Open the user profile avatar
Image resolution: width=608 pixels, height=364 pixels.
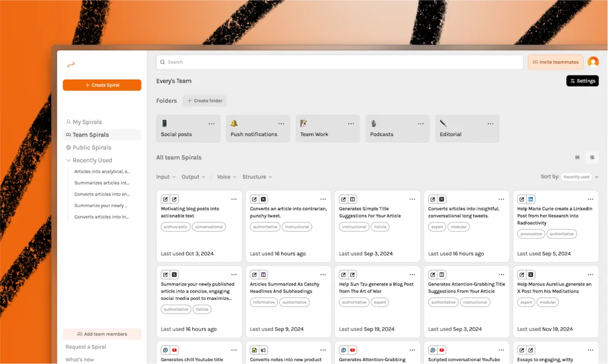tap(593, 62)
